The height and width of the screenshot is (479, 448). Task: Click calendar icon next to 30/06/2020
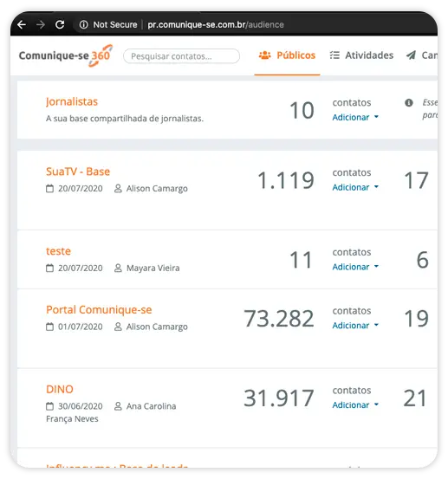click(x=49, y=406)
